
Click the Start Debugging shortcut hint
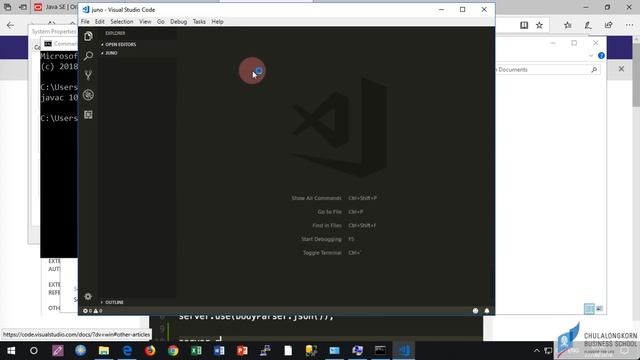pyautogui.click(x=328, y=239)
